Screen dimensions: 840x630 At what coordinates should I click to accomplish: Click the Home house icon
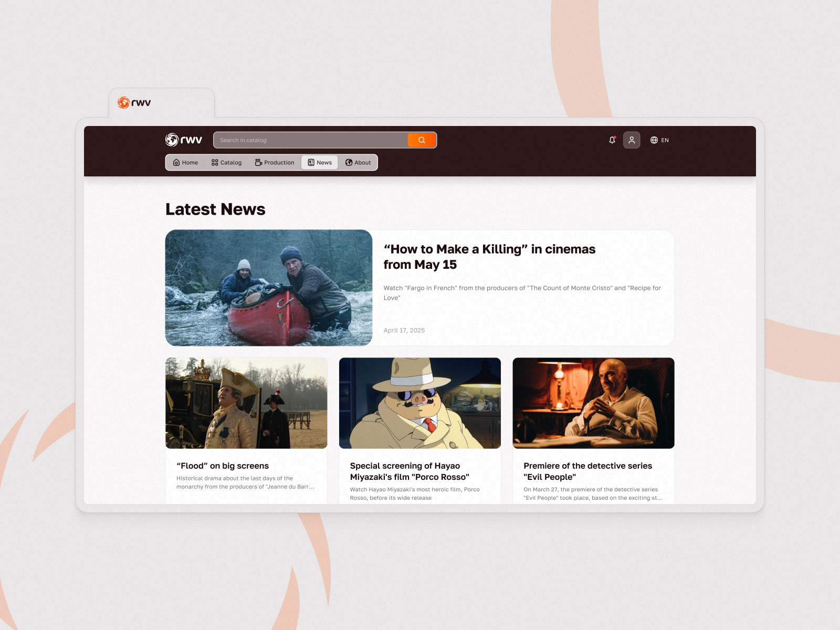[176, 163]
